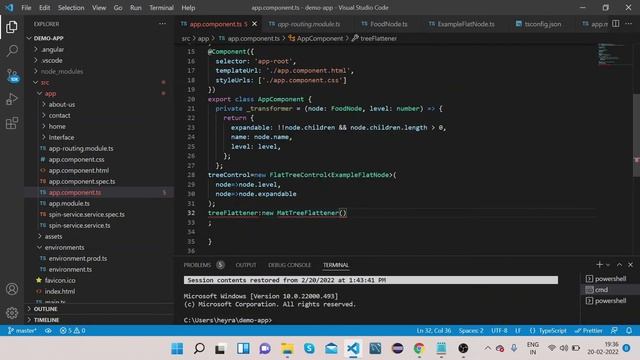Open app.component.html in explorer
This screenshot has height=360, width=640.
[x=78, y=170]
